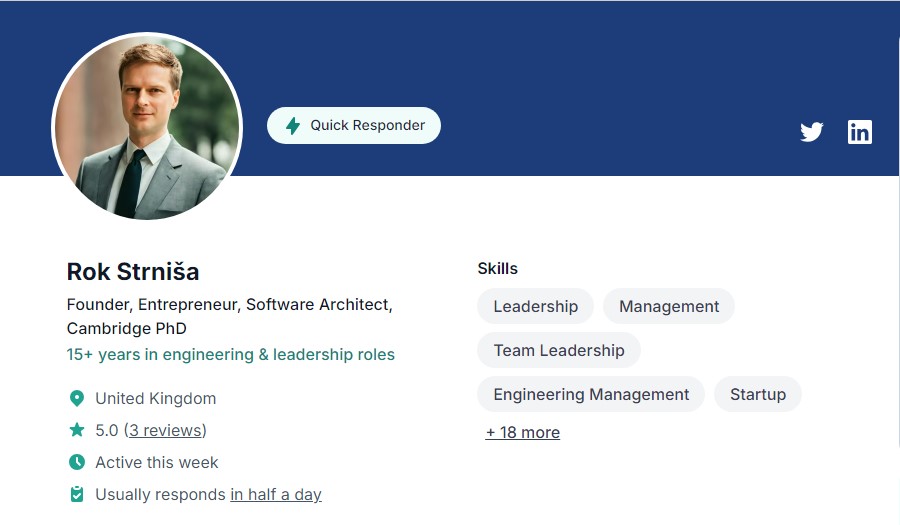Open the 3 reviews link
This screenshot has width=900, height=525.
tap(165, 430)
